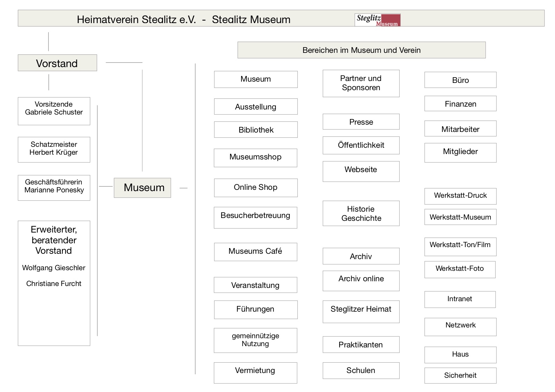555x392 pixels.
Task: Open Vorsitzende Gabriele Schuster box
Action: (x=54, y=111)
